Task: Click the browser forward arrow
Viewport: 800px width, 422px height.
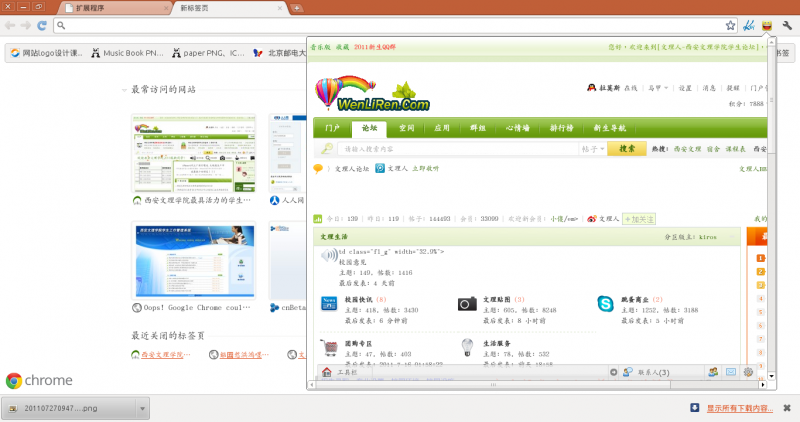Action: [26, 25]
